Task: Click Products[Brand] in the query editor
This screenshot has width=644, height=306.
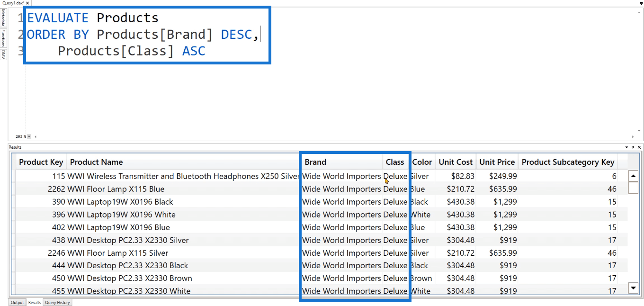Action: click(155, 34)
